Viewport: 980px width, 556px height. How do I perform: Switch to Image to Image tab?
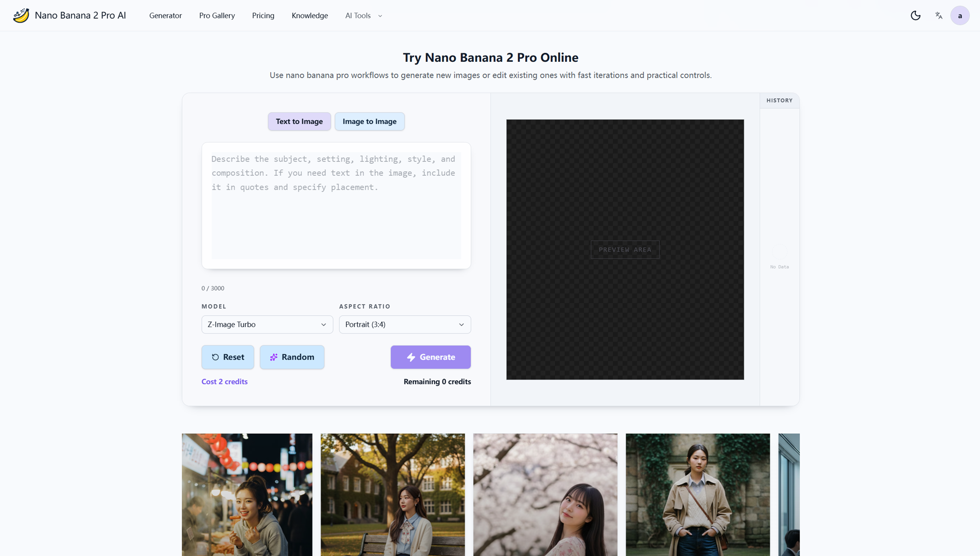369,122
